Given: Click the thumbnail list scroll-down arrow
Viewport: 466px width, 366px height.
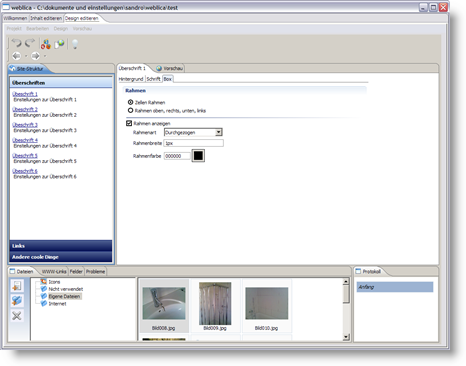Looking at the screenshot, I should (x=346, y=337).
